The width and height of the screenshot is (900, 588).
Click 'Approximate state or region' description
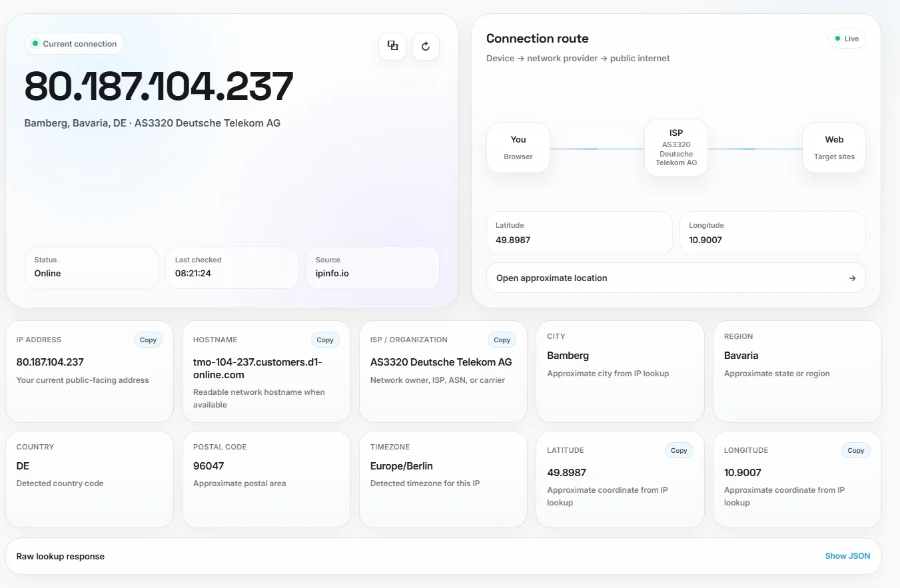777,374
